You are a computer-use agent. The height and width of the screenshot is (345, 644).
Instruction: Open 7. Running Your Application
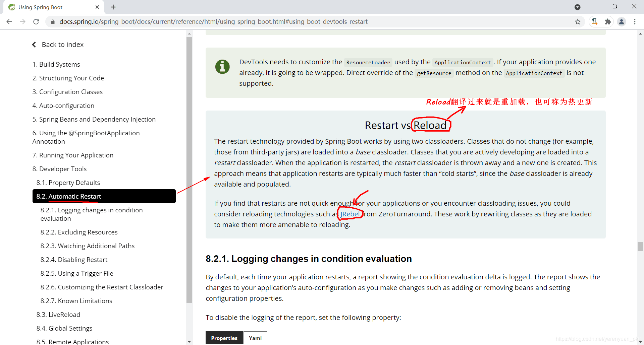tap(73, 155)
